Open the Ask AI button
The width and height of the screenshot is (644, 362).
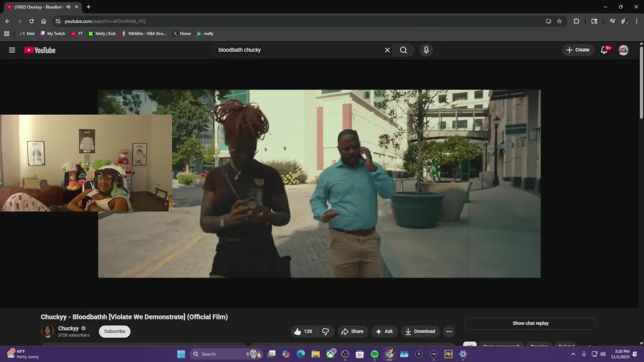click(384, 331)
